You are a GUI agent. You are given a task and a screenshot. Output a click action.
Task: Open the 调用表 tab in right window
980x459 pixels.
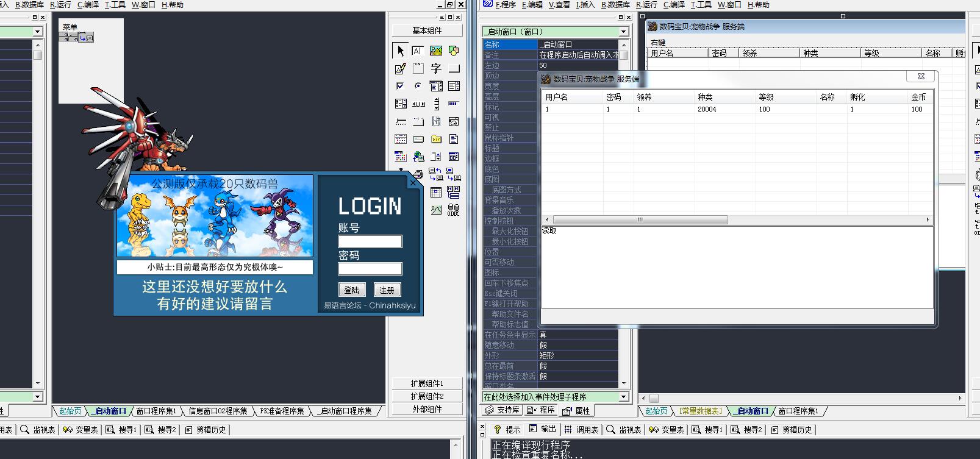pyautogui.click(x=582, y=430)
